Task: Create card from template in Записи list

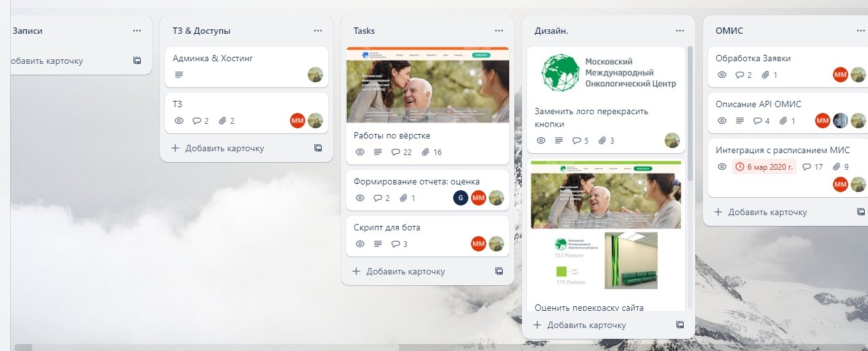Action: (x=137, y=61)
